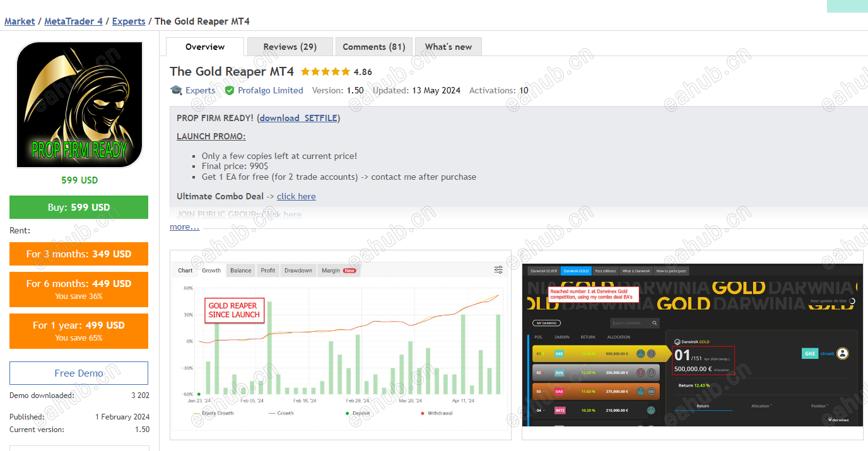Click the Version: 1.50 text
The width and height of the screenshot is (868, 451).
coord(337,90)
